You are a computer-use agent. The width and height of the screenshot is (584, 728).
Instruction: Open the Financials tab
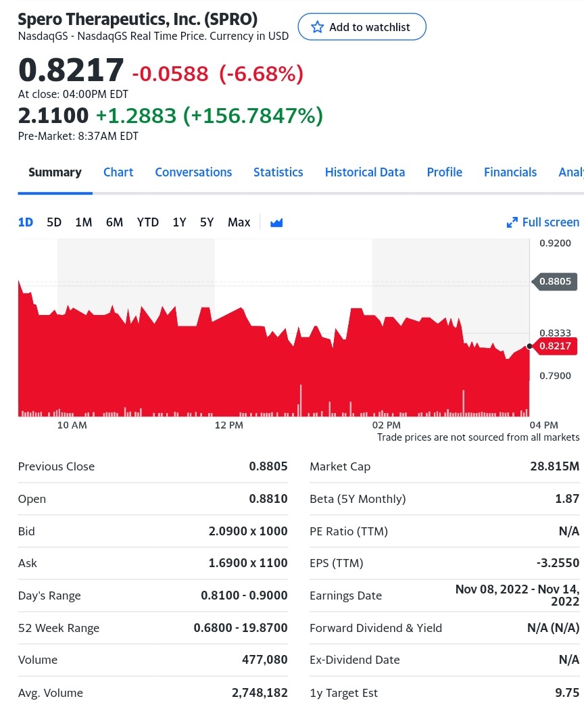coord(510,172)
